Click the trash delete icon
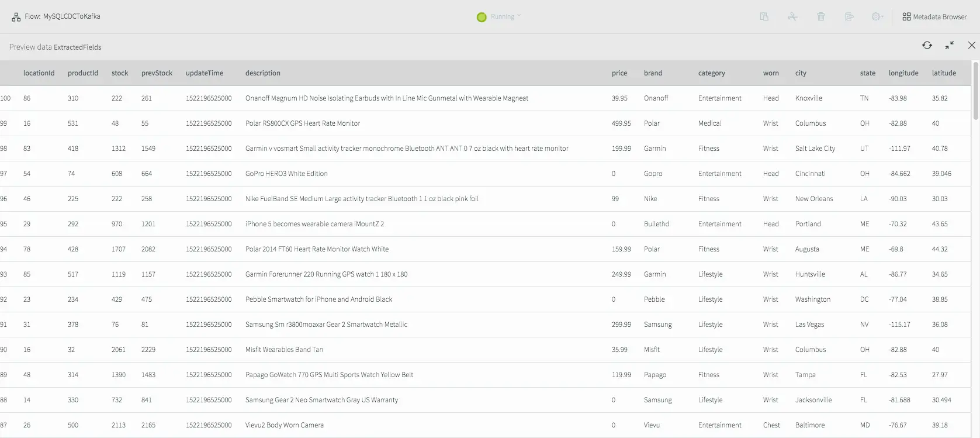 click(821, 17)
